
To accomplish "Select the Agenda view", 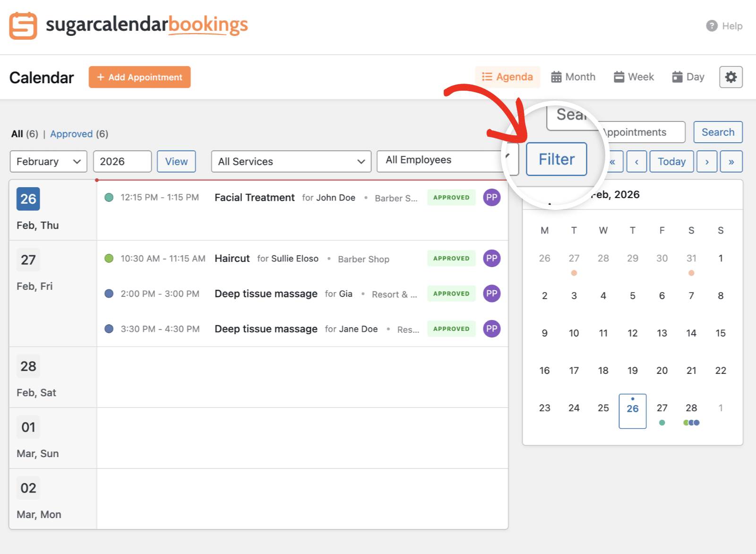I will coord(507,77).
